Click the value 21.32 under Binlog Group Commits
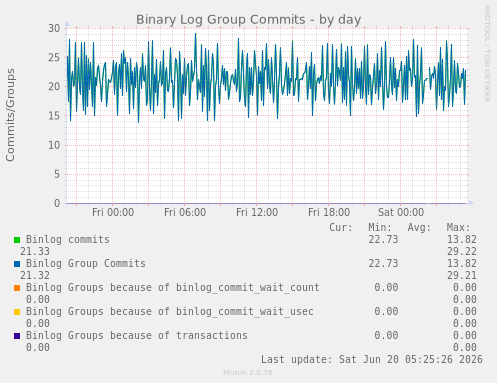Image resolution: width=497 pixels, height=383 pixels. click(35, 276)
